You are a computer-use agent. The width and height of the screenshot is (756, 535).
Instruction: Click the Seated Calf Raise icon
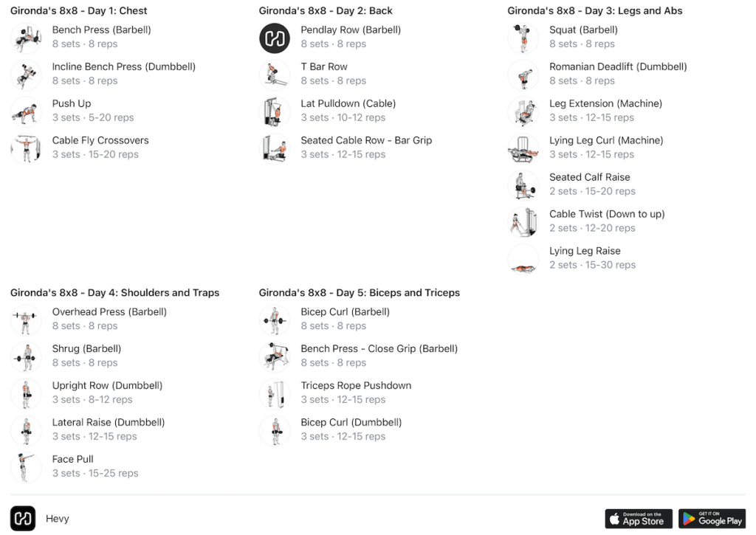pyautogui.click(x=523, y=185)
